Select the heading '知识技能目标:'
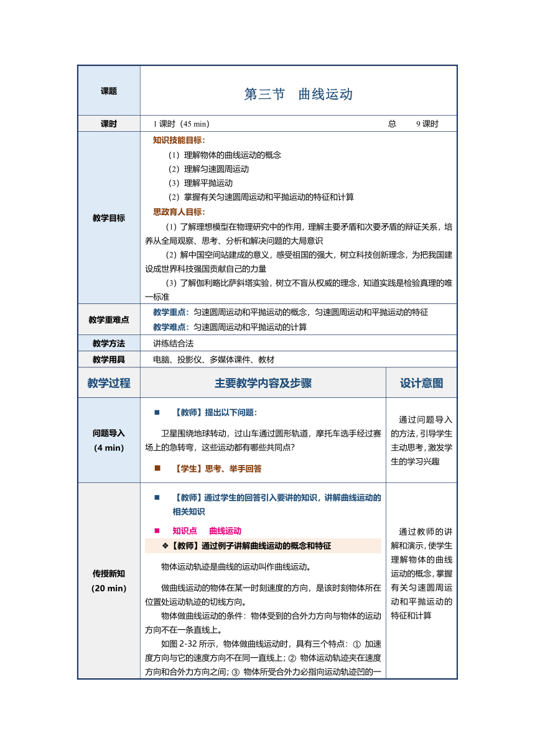The image size is (535, 756). tap(179, 141)
